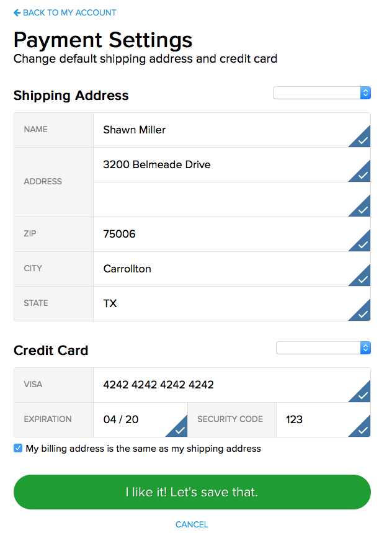
Task: Edit the name field with Shawn Miller
Action: click(x=217, y=130)
